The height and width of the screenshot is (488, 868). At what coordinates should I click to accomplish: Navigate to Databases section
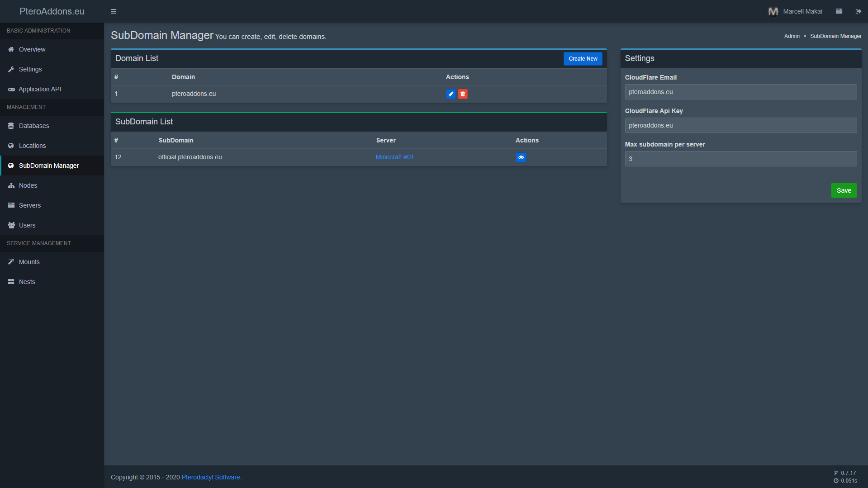tap(34, 126)
